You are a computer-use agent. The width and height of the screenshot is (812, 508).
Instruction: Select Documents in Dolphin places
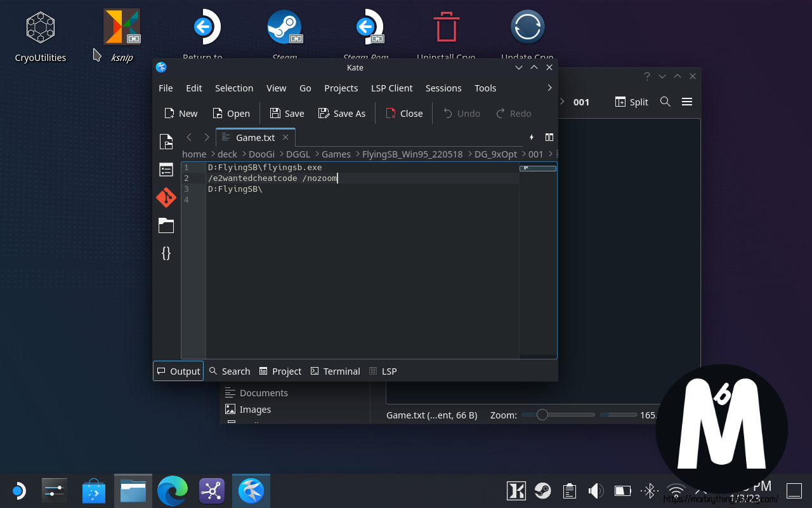tap(257, 392)
